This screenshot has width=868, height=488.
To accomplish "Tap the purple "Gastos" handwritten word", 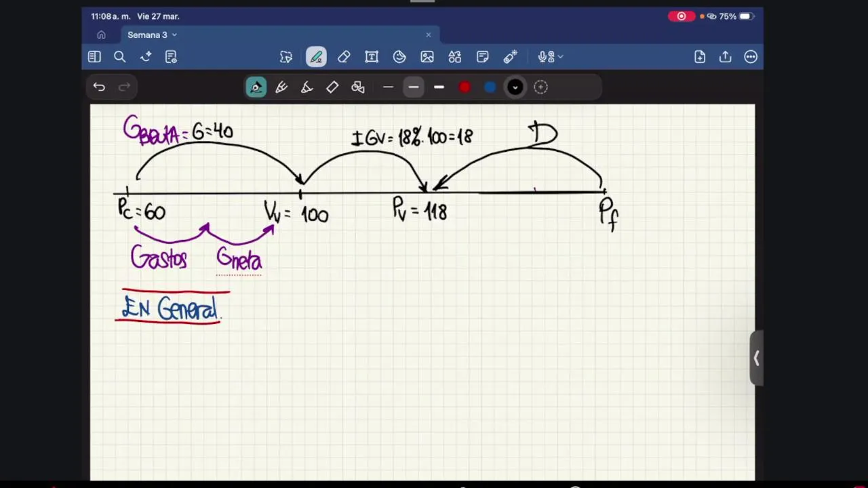I will [159, 258].
